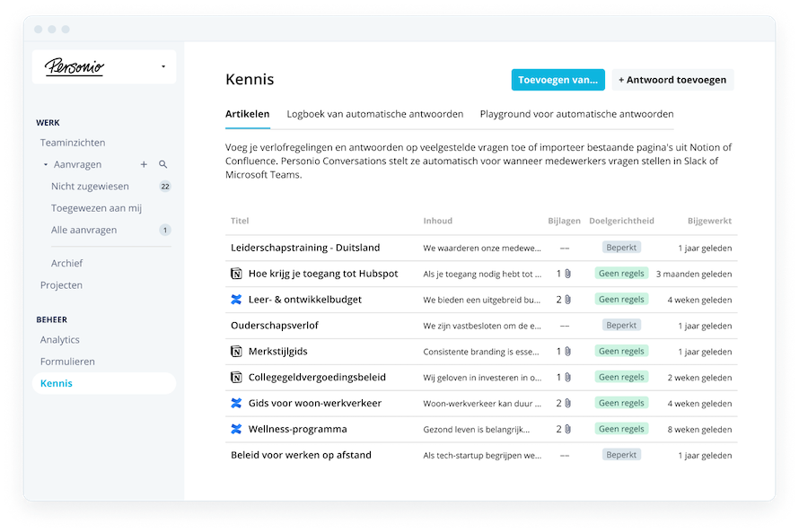The image size is (799, 532).
Task: Click paperclip icon in Leer- & ontwikkelbudget row
Action: tap(567, 300)
